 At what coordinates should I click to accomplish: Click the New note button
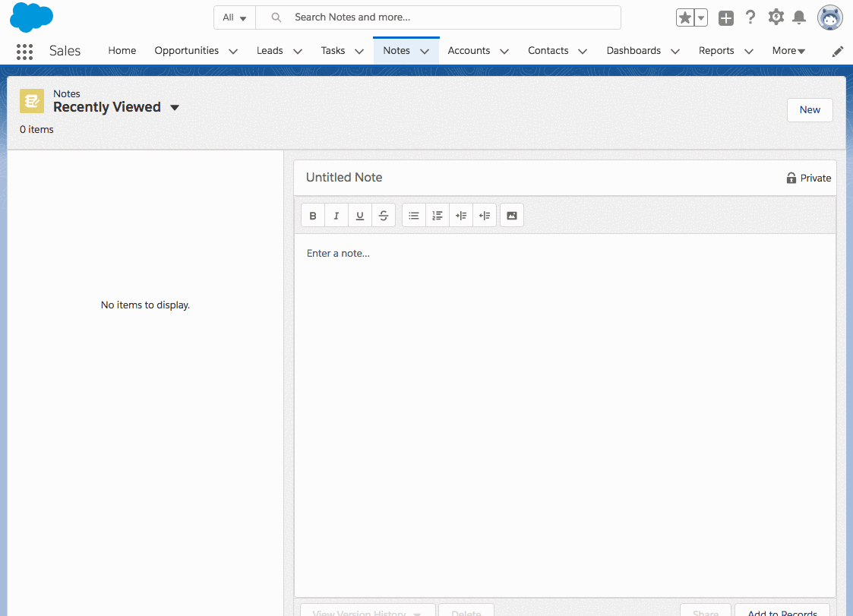810,110
